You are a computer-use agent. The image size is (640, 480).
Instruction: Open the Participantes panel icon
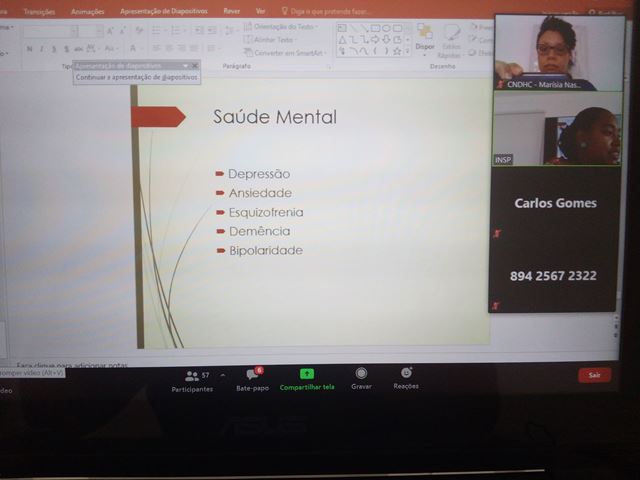pos(190,375)
